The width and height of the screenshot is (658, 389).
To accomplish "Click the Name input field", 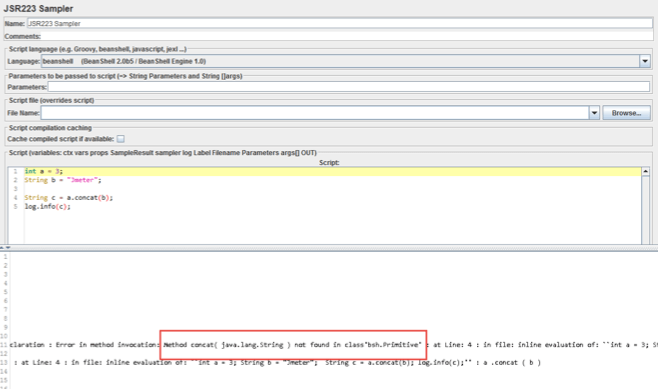I will pos(339,23).
